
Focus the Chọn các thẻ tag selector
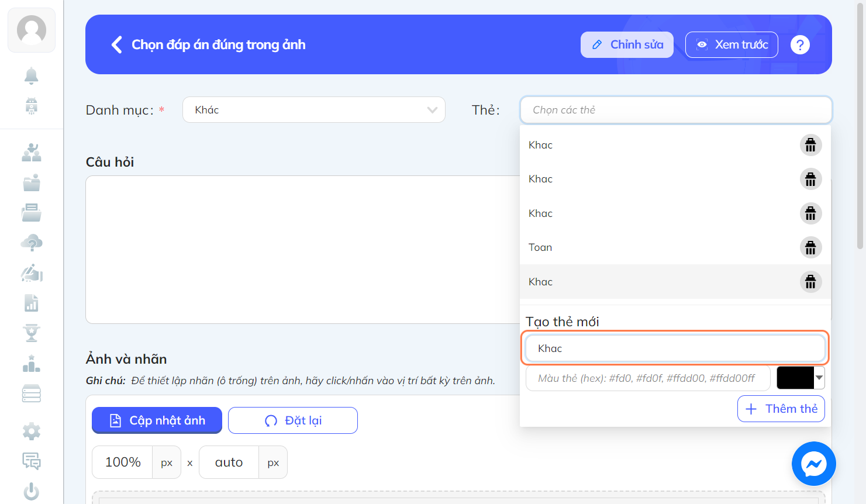(x=676, y=110)
